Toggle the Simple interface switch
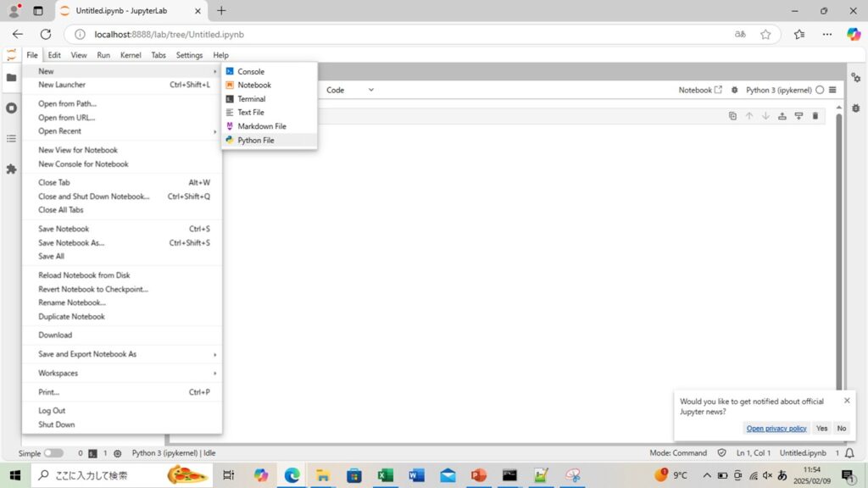 [53, 452]
